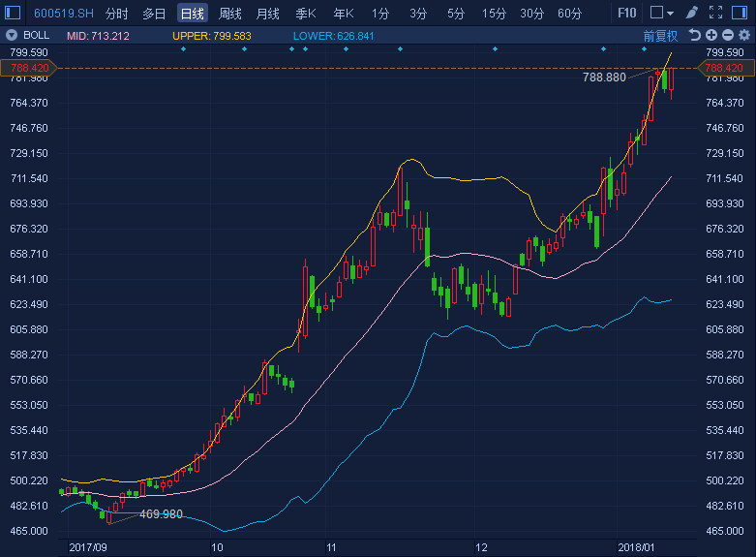756x557 pixels.
Task: Select the 15分 interval tab
Action: pyautogui.click(x=495, y=14)
